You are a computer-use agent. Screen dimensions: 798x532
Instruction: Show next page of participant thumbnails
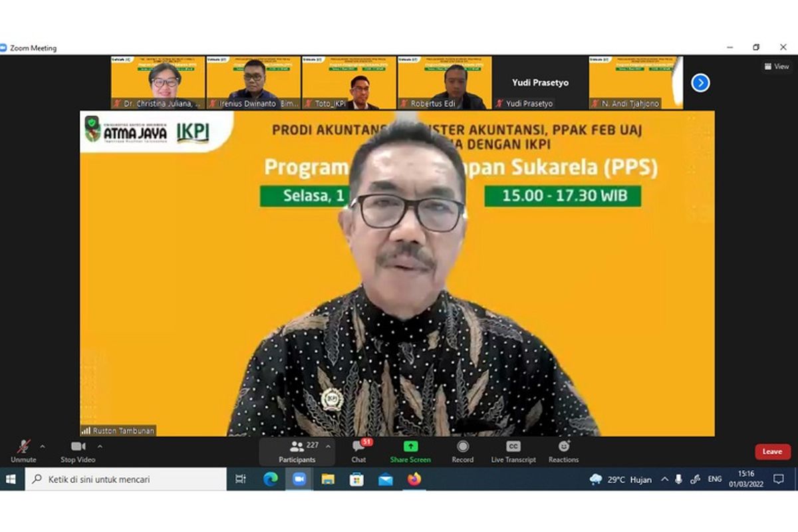point(700,82)
